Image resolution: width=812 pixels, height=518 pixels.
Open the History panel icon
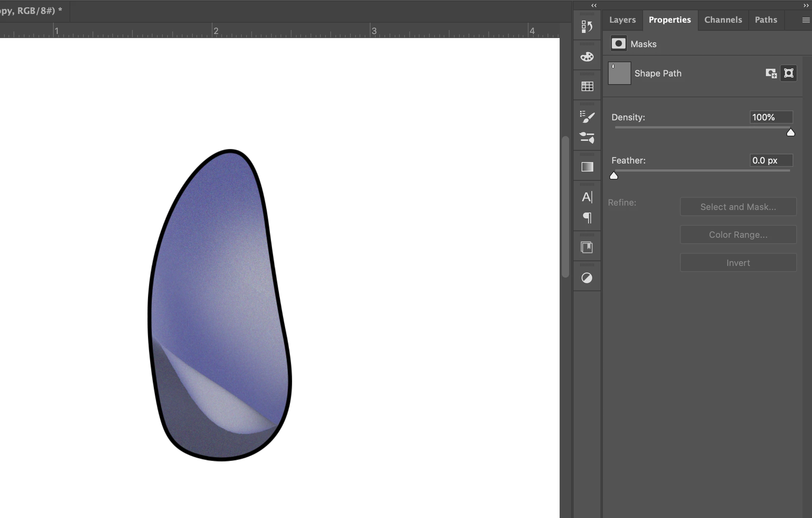point(587,27)
